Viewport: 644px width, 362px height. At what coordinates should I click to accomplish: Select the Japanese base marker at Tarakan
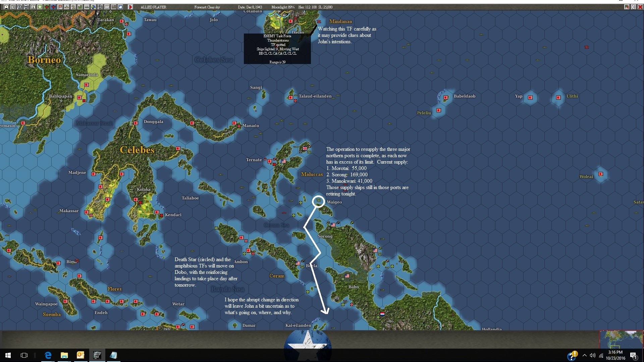[122, 21]
